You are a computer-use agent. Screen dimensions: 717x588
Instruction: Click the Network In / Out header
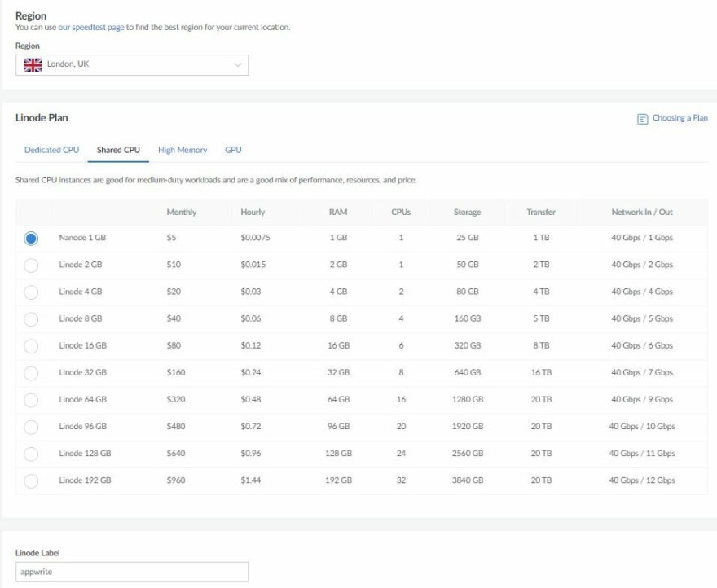tap(642, 213)
